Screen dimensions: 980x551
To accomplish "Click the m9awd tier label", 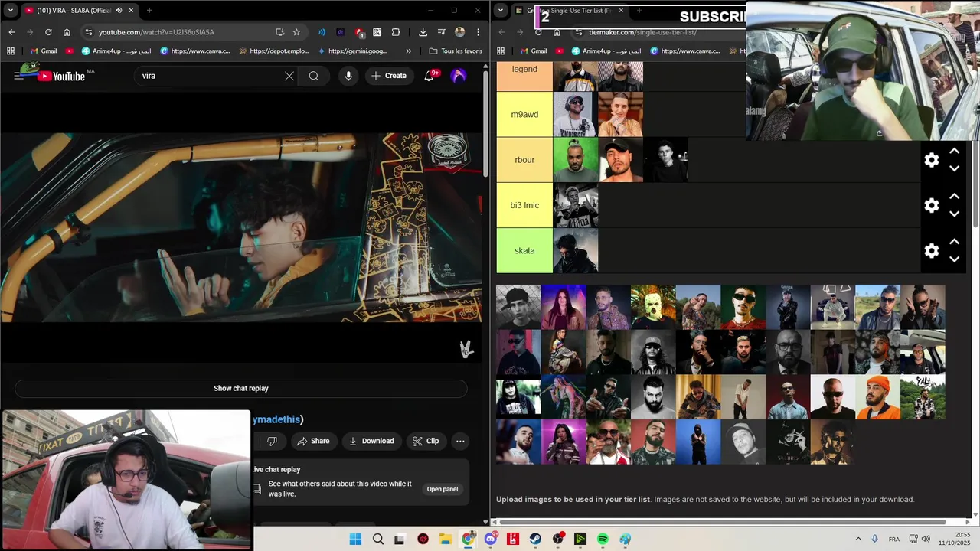I will (524, 115).
